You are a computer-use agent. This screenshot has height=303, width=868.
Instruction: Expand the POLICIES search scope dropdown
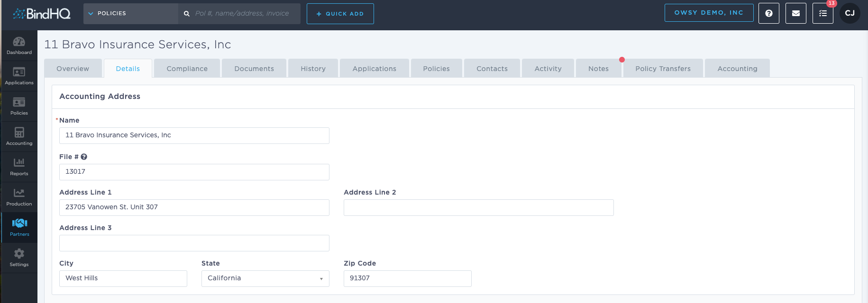coord(131,14)
